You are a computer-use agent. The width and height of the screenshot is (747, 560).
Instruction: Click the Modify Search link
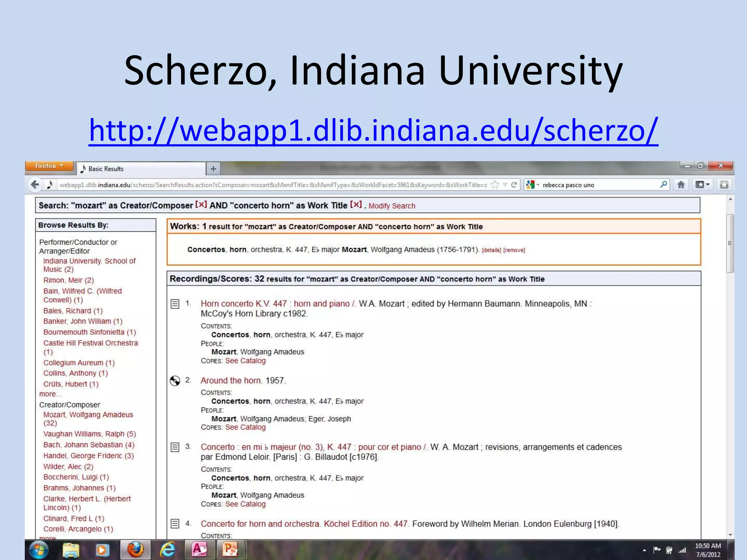point(392,206)
